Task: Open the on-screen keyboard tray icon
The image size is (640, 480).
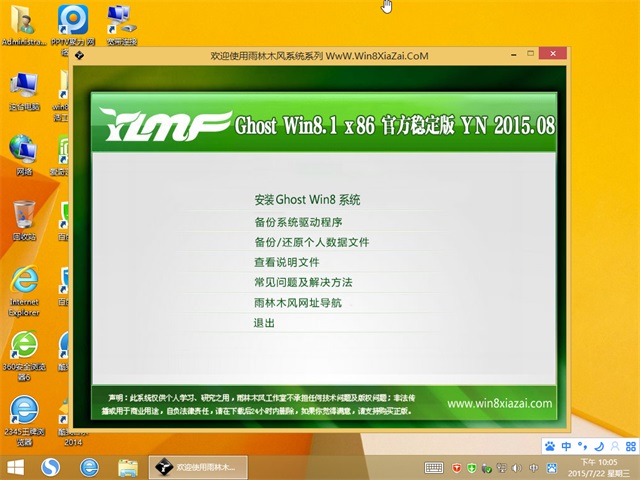Action: [x=434, y=467]
